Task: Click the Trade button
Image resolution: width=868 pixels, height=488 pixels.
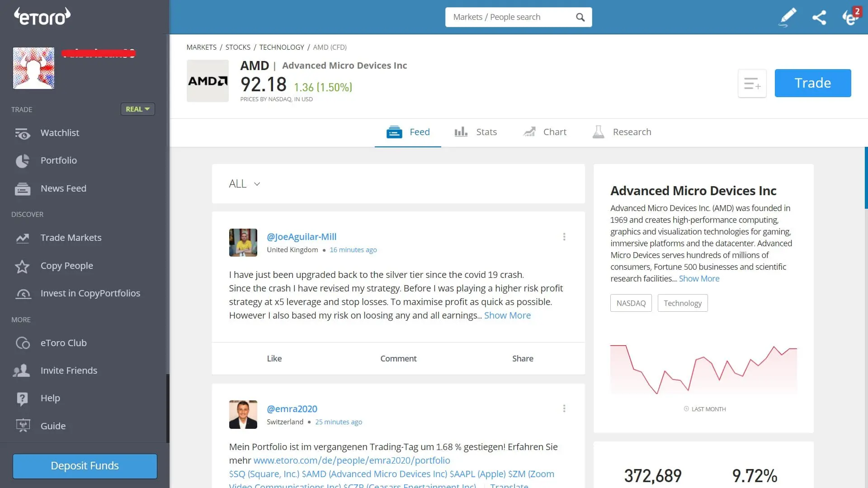Action: coord(812,83)
